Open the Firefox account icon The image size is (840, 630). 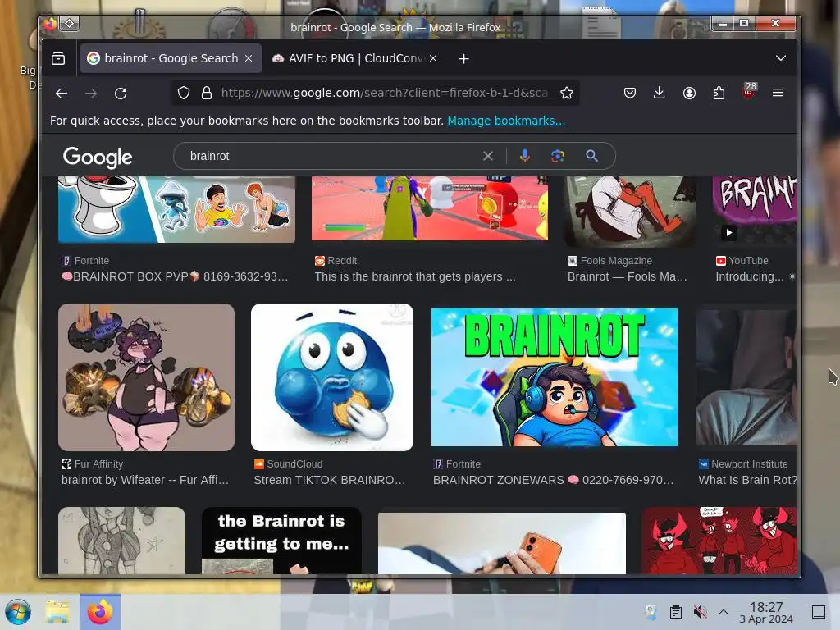[x=689, y=94]
